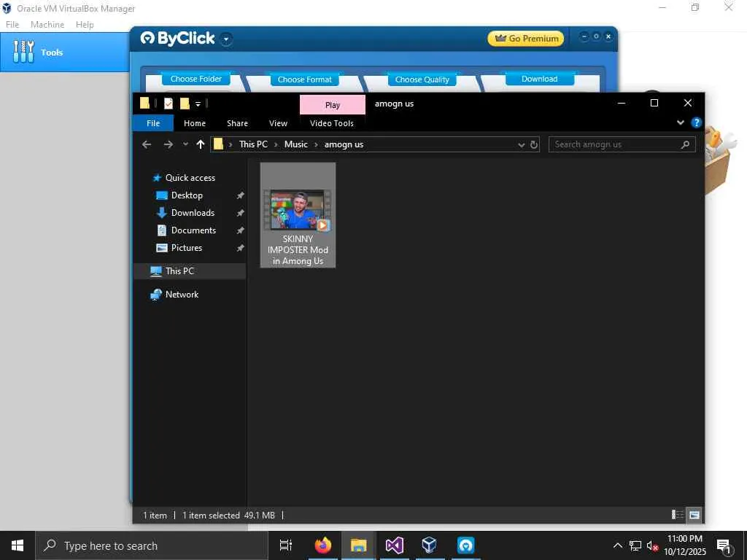Go up one folder level
Screen dimensions: 747x560
point(201,144)
